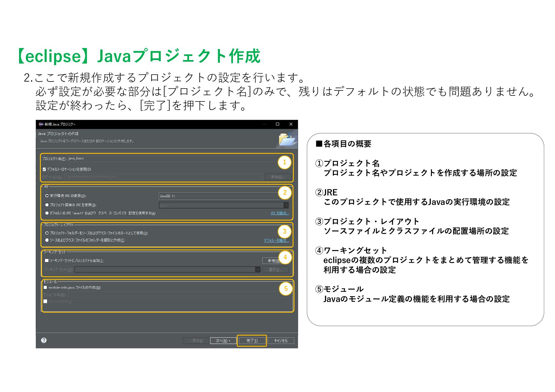Click the slide title 【eclipse】Javaプロジェクト作成

pyautogui.click(x=138, y=56)
